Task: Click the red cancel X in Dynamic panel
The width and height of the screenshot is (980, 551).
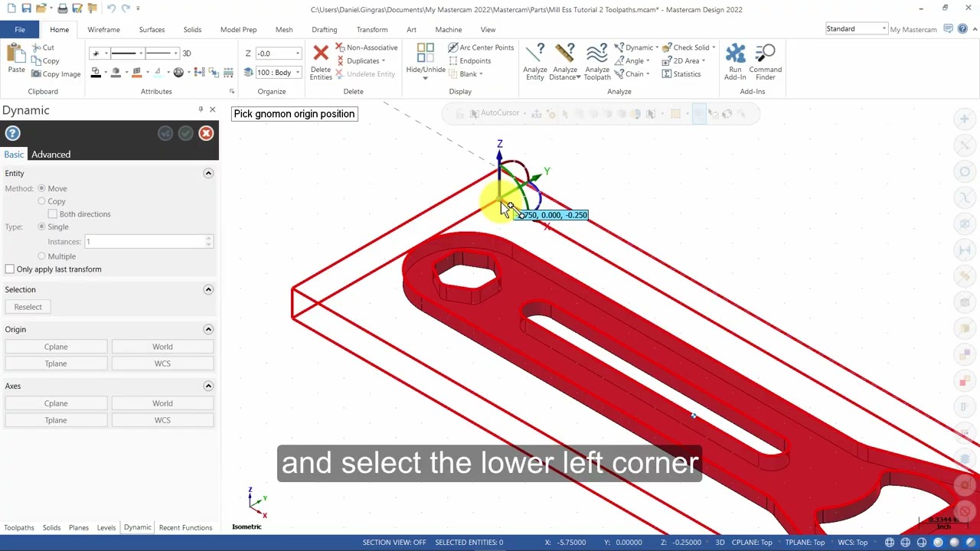Action: pyautogui.click(x=206, y=133)
